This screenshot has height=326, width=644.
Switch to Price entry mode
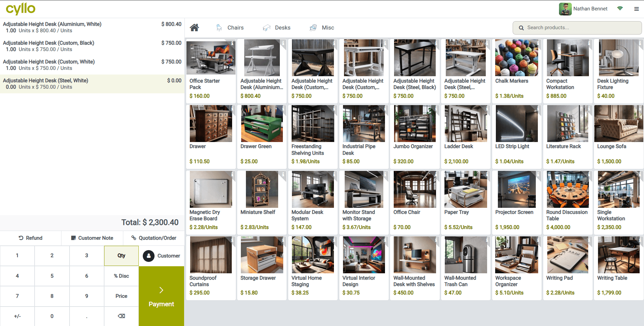click(x=121, y=296)
